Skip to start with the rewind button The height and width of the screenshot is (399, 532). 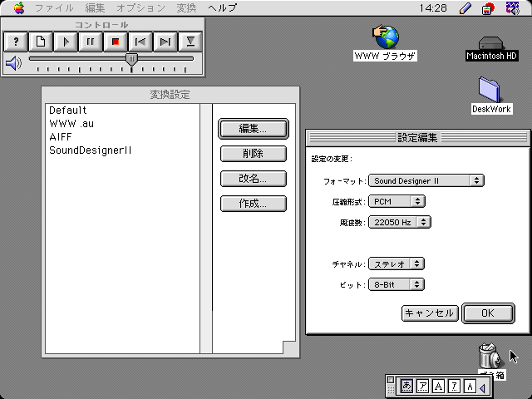140,41
